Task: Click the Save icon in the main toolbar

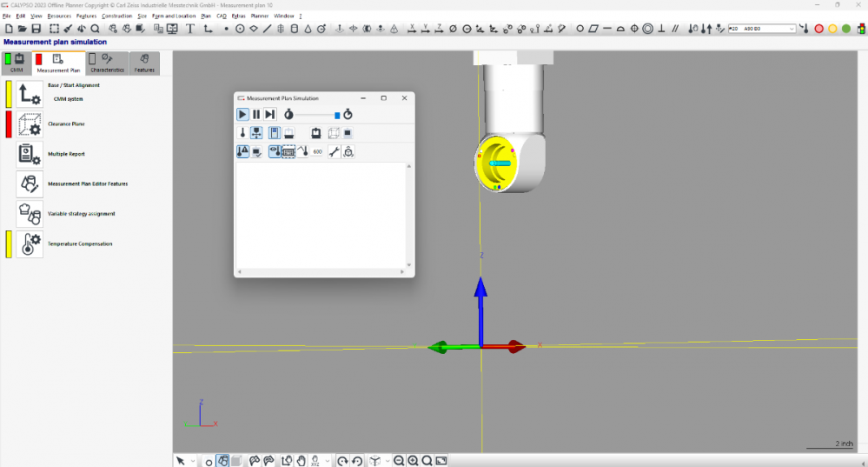Action: click(36, 29)
